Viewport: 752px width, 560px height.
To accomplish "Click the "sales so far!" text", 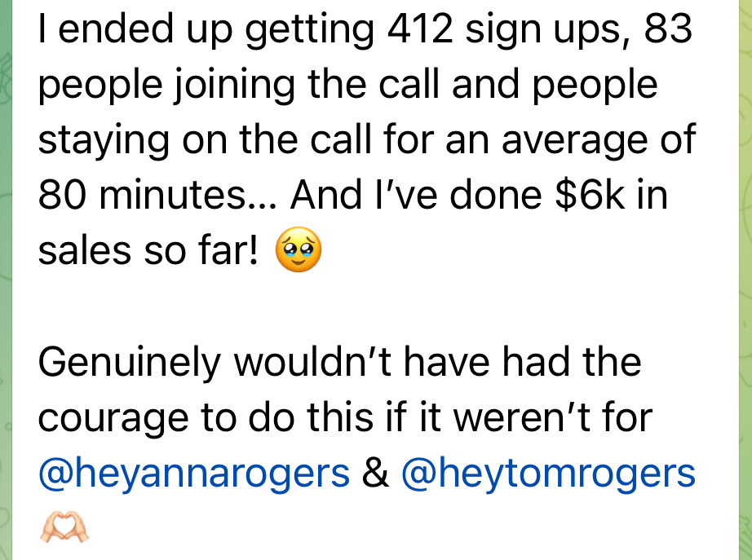I will 147,251.
